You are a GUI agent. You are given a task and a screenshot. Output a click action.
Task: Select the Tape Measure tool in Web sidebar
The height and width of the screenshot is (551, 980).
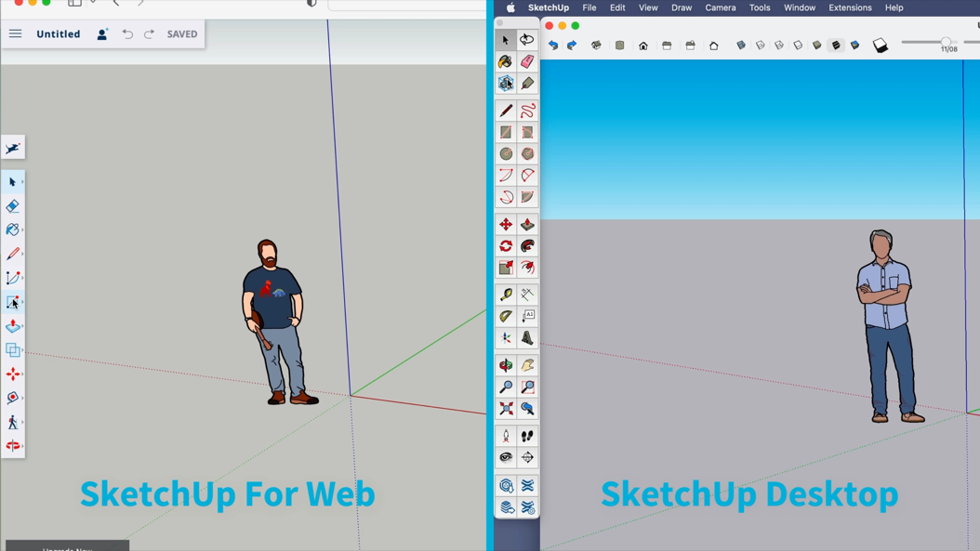tap(12, 398)
